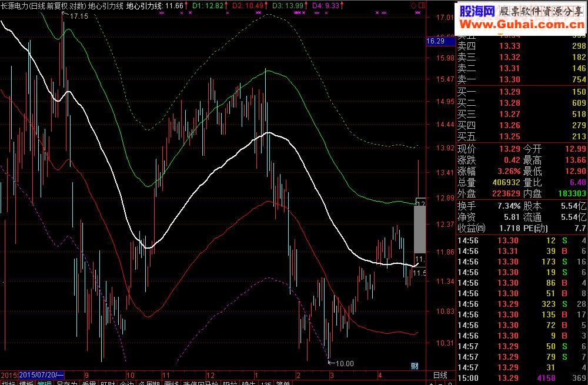Click the 今开 12.99 value
The image size is (588, 385).
click(x=576, y=149)
